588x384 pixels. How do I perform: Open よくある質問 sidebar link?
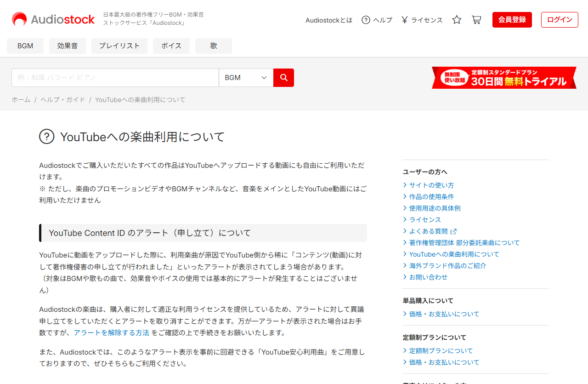428,231
